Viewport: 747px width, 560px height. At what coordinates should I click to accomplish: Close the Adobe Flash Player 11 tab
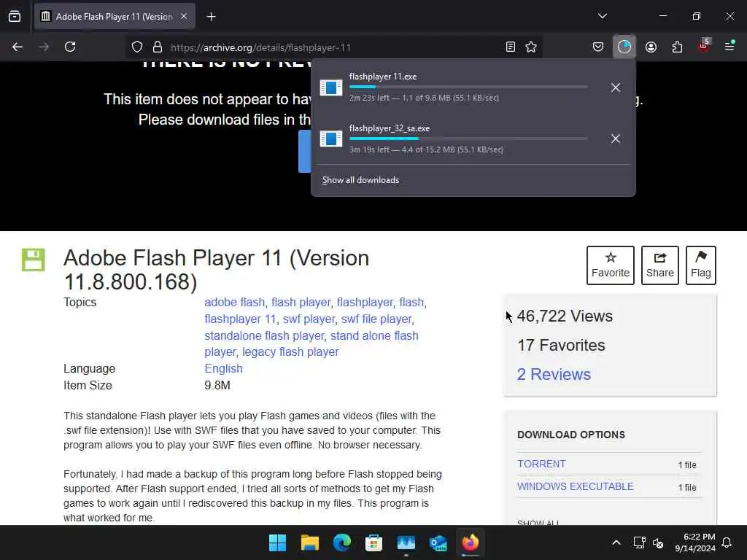(184, 17)
